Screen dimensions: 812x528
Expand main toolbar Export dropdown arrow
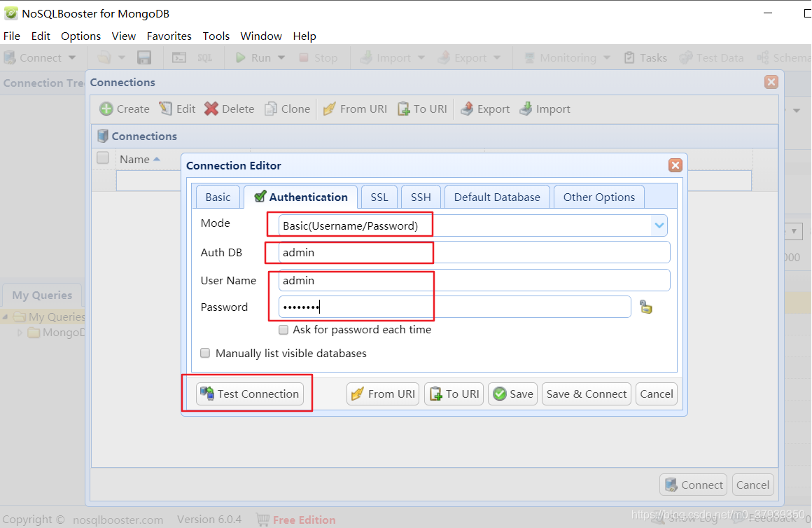pos(497,57)
